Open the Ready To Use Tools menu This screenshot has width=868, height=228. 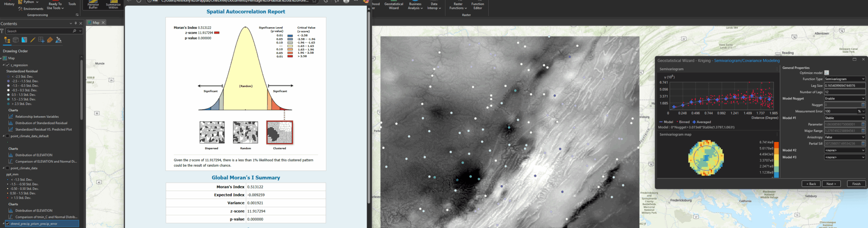pos(55,6)
